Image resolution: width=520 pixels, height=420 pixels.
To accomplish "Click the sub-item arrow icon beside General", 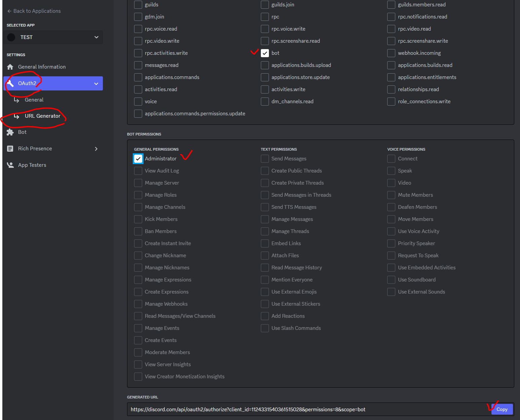I will coord(16,100).
